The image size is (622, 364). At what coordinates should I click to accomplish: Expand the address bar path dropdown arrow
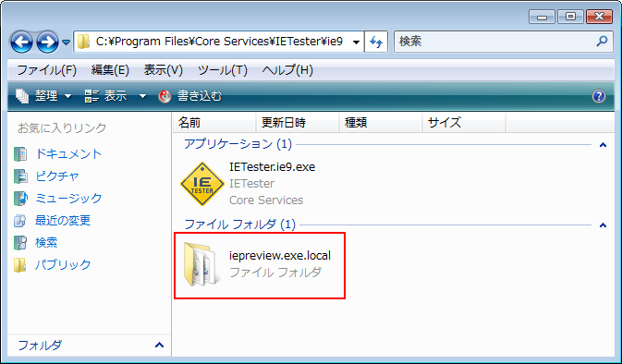click(x=356, y=42)
